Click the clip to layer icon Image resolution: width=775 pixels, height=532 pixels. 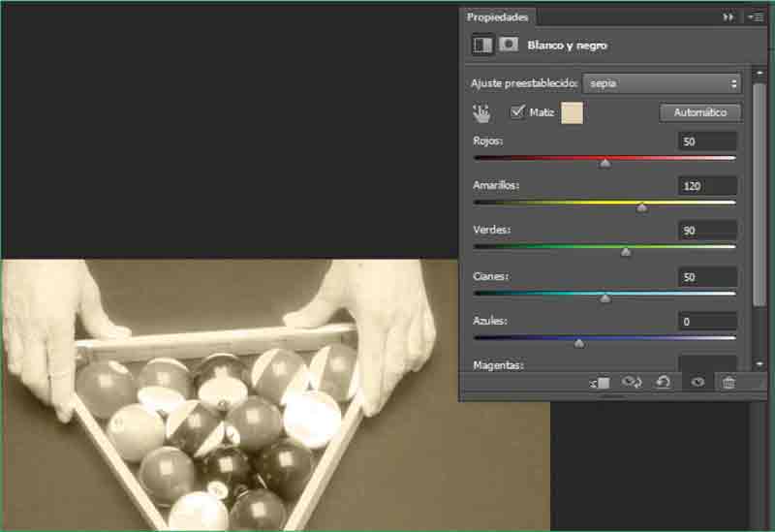(600, 383)
